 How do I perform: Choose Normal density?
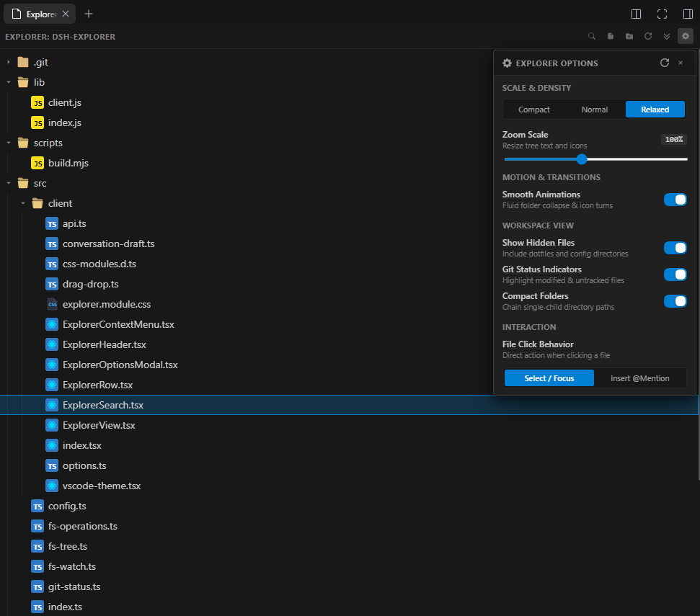point(595,110)
